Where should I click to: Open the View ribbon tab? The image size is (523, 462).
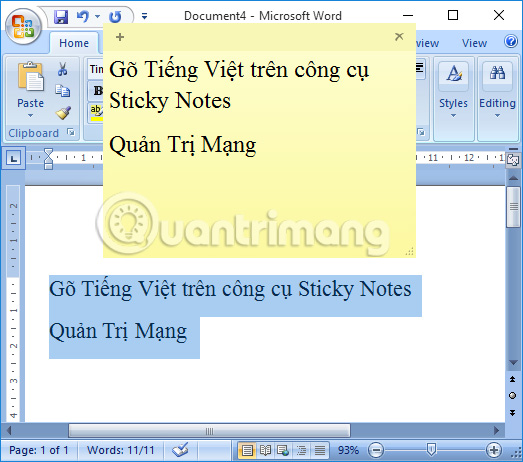click(474, 43)
